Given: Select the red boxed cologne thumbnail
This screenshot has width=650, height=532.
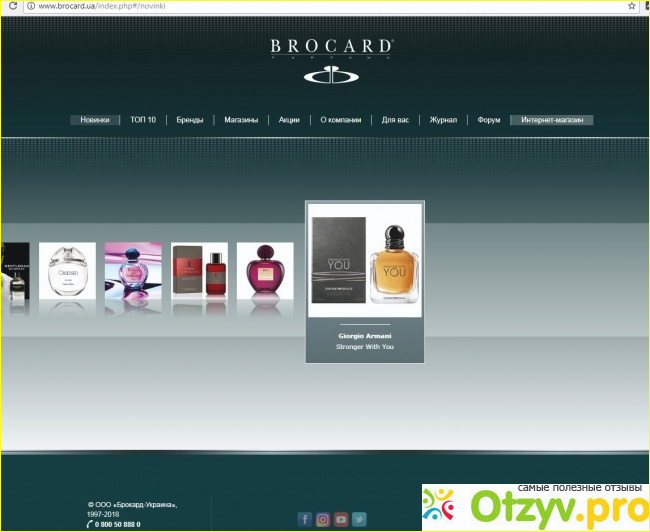Looking at the screenshot, I should click(199, 270).
